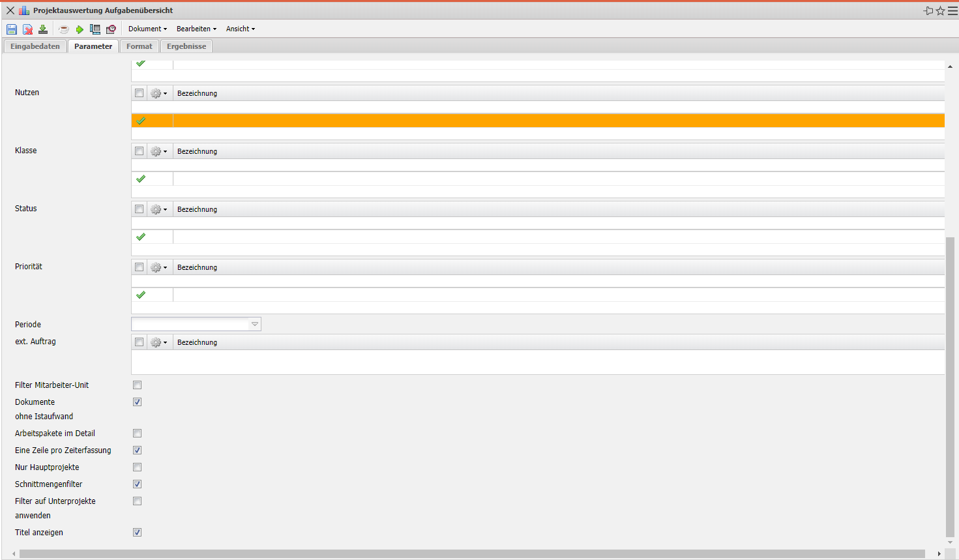The width and height of the screenshot is (959, 560).
Task: Click the Bezeichnung column header for Nutzen
Action: pyautogui.click(x=197, y=93)
